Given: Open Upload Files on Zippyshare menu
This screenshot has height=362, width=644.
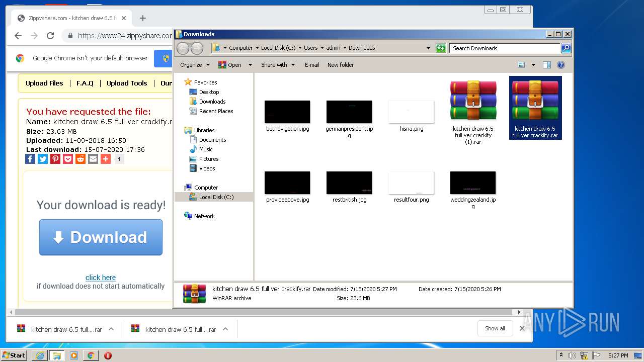Looking at the screenshot, I should coord(44,83).
